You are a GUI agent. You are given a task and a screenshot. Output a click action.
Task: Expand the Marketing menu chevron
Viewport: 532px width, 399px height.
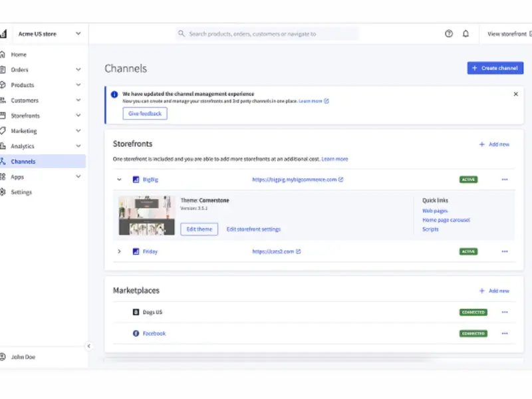78,130
